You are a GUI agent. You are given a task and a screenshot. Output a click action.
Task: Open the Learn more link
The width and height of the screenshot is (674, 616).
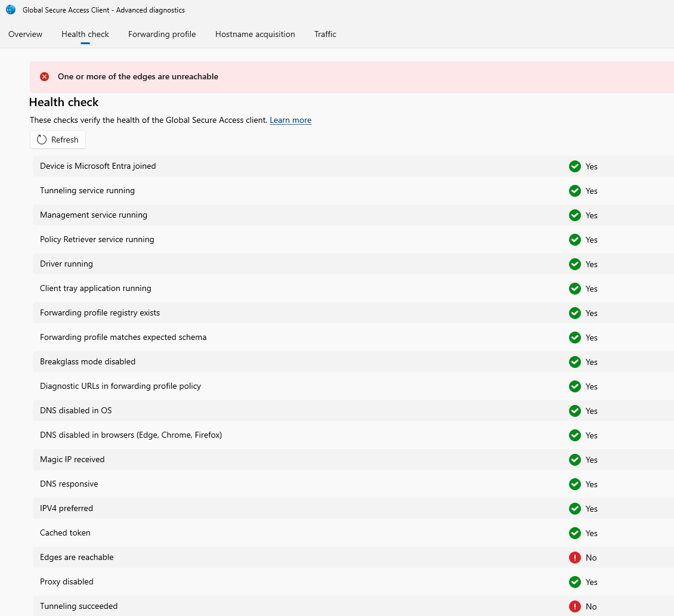(290, 120)
